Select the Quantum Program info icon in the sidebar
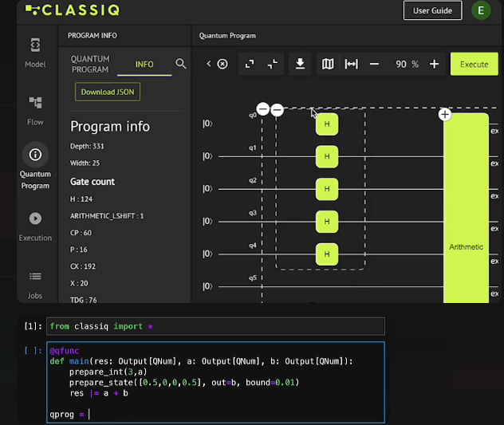504x425 pixels. pos(35,155)
